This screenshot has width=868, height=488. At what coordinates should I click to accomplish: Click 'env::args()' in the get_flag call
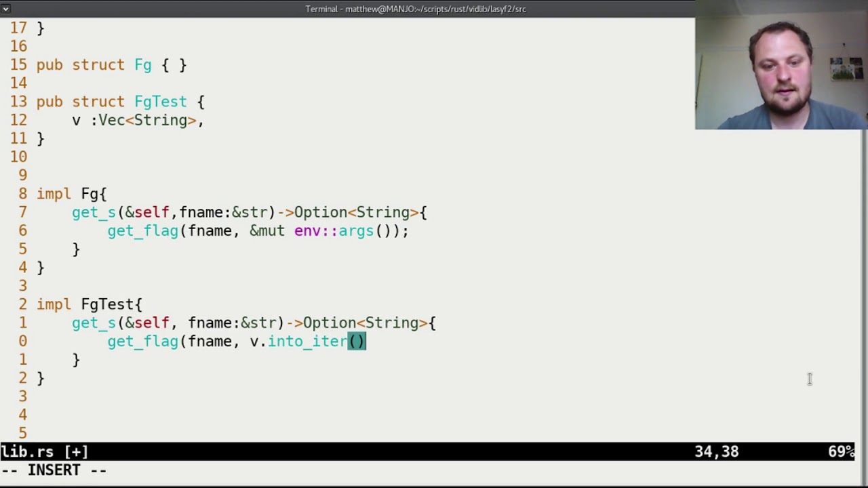[342, 231]
